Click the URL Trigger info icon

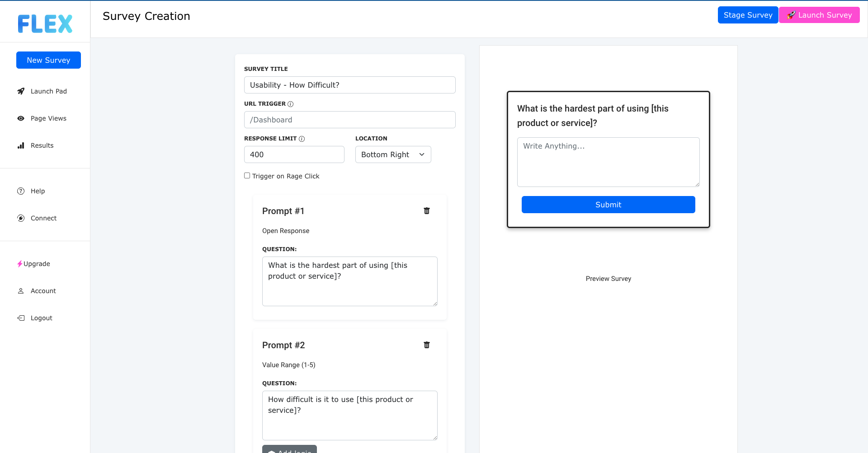click(x=291, y=104)
